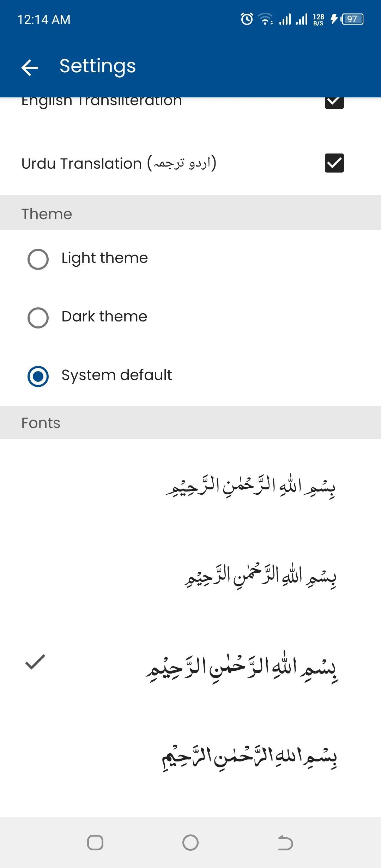381x868 pixels.
Task: Tap the signal strength icon
Action: [284, 19]
